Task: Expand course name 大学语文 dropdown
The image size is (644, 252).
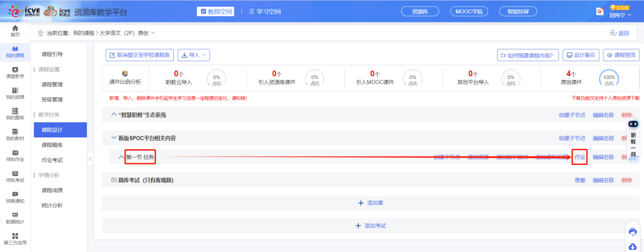Action: (153, 33)
